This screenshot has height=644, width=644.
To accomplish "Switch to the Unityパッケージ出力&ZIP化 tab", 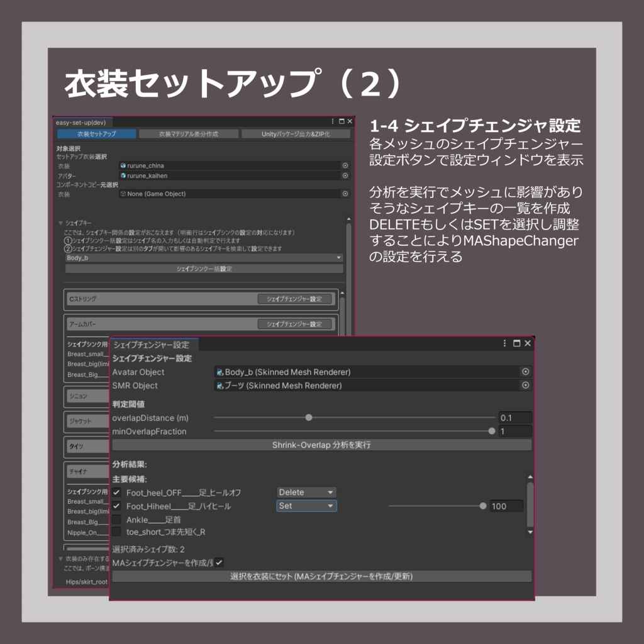I will (x=296, y=133).
